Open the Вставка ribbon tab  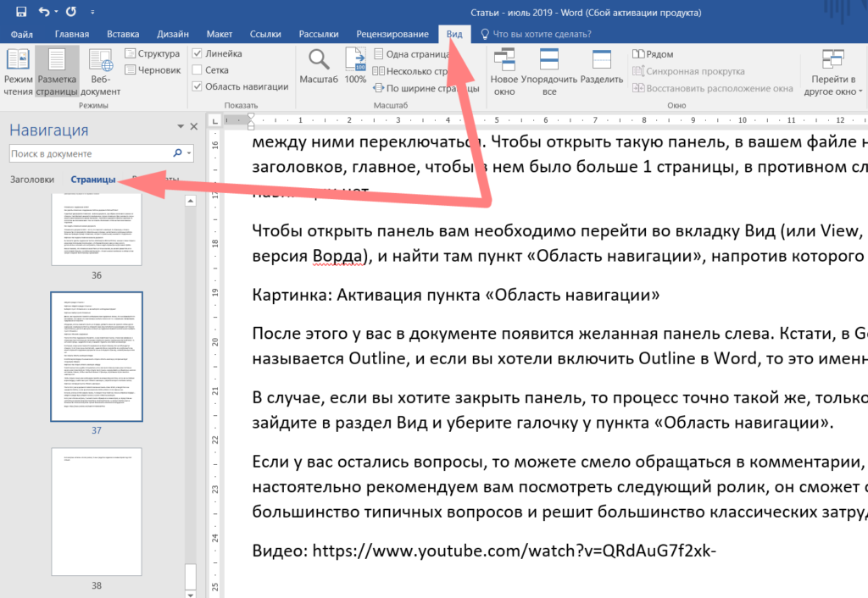pyautogui.click(x=124, y=34)
